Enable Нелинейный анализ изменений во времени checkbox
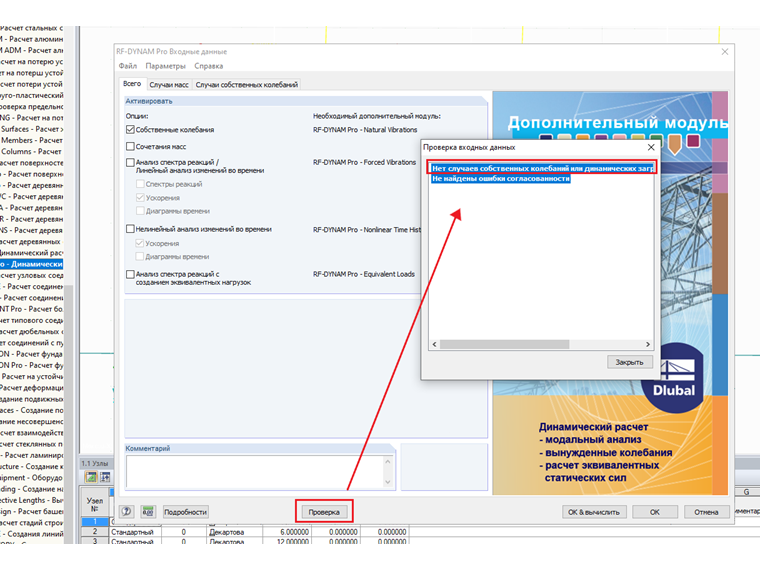The height and width of the screenshot is (570, 760). pyautogui.click(x=130, y=229)
